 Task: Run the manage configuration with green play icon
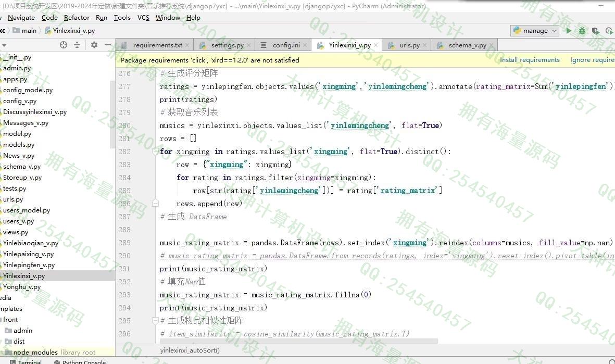(569, 31)
